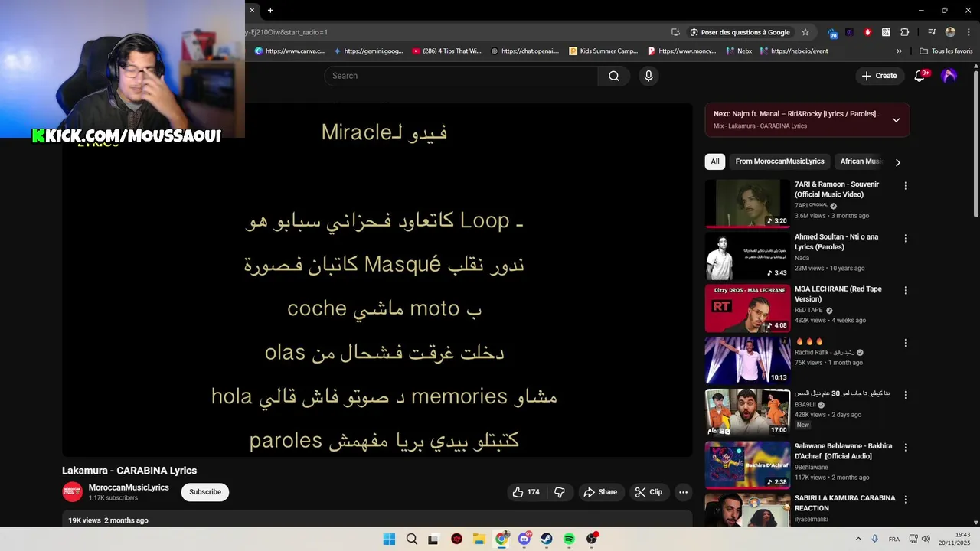Show hidden bookmarks with double chevron
This screenshot has height=551, width=980.
[x=899, y=51]
